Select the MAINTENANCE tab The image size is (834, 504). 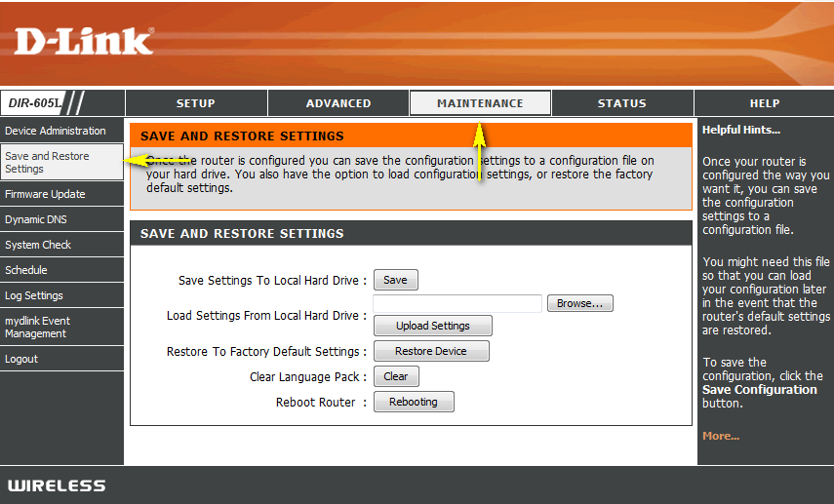[x=480, y=103]
